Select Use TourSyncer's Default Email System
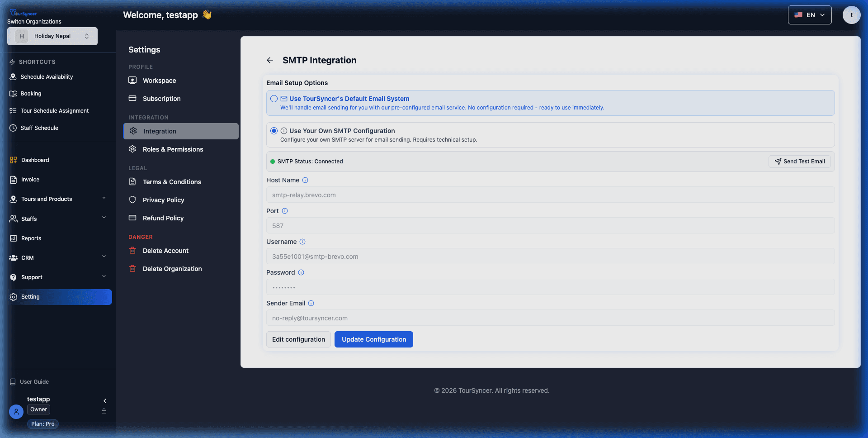Viewport: 868px width, 438px height. (x=274, y=99)
